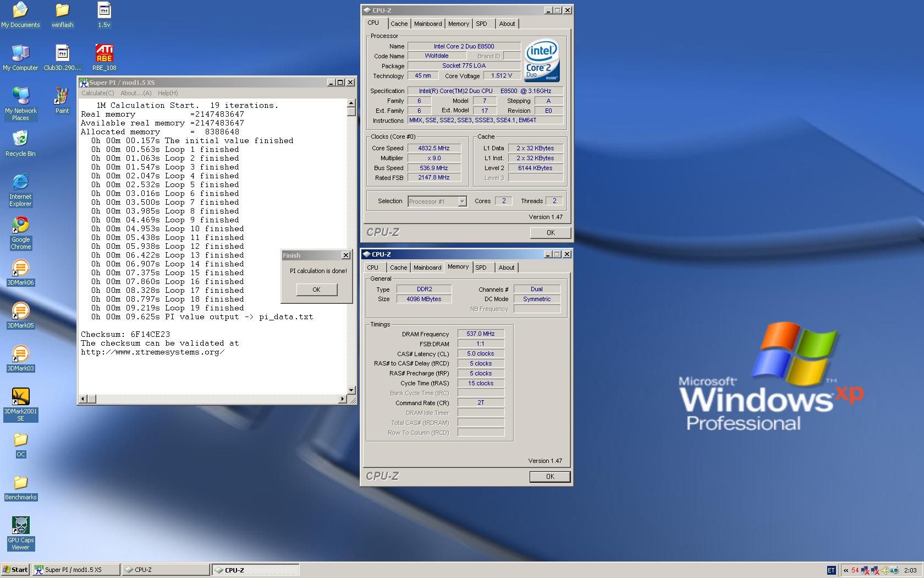Select the 1.5v file icon
The height and width of the screenshot is (578, 924).
(104, 15)
